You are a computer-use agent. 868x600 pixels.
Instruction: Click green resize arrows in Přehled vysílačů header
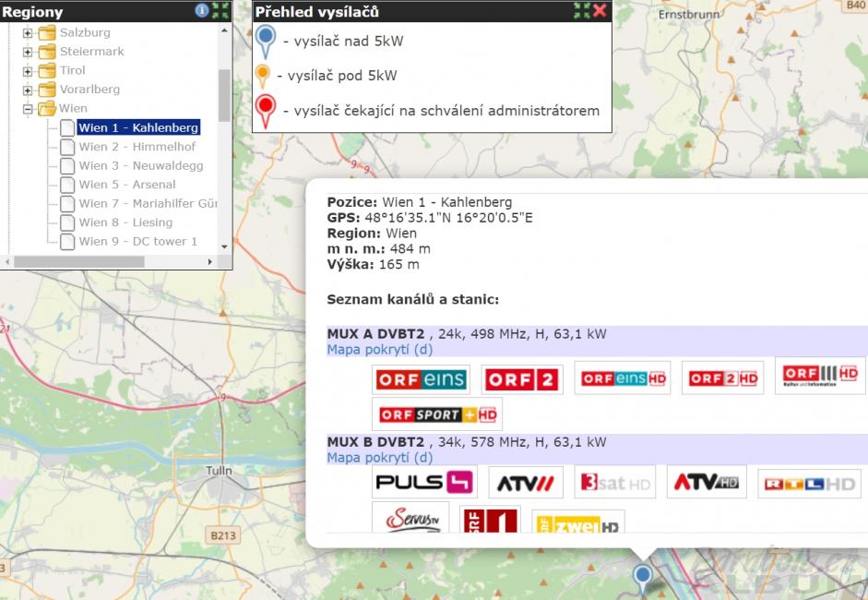tap(582, 10)
